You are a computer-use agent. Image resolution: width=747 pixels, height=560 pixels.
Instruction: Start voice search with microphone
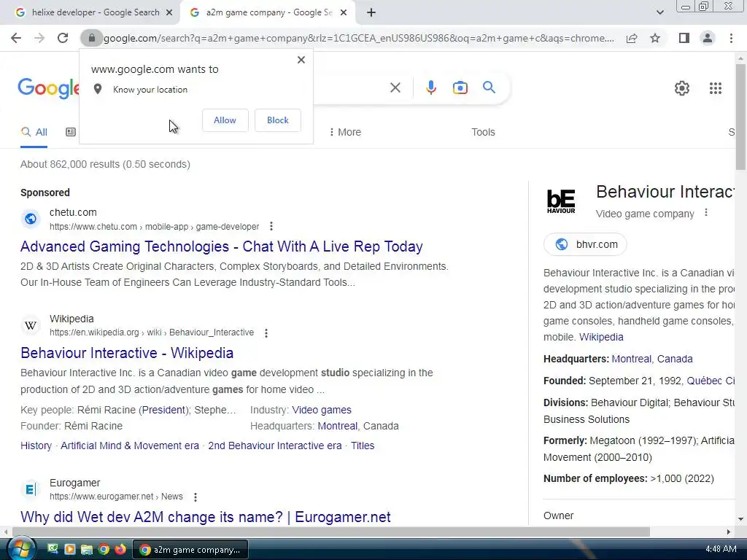[x=430, y=87]
